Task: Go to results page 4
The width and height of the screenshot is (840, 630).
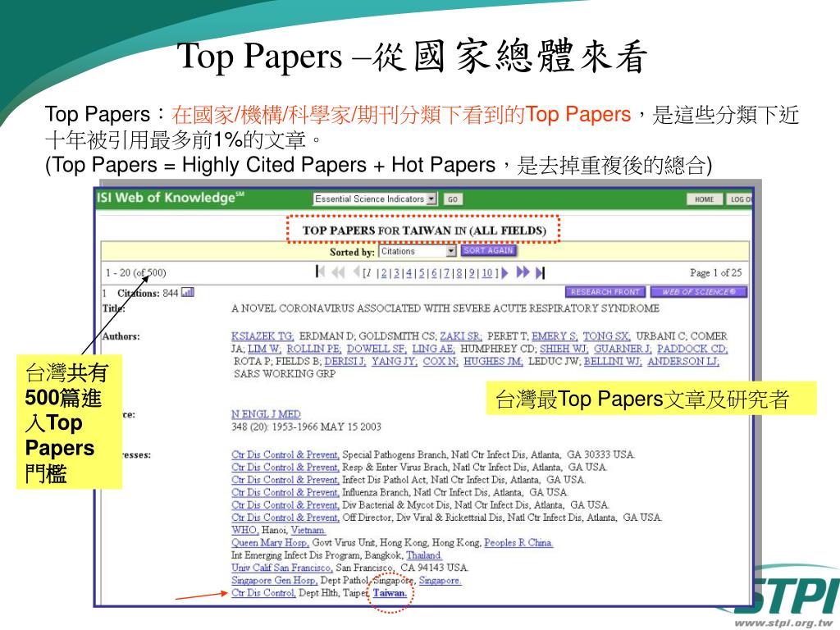Action: coord(409,273)
